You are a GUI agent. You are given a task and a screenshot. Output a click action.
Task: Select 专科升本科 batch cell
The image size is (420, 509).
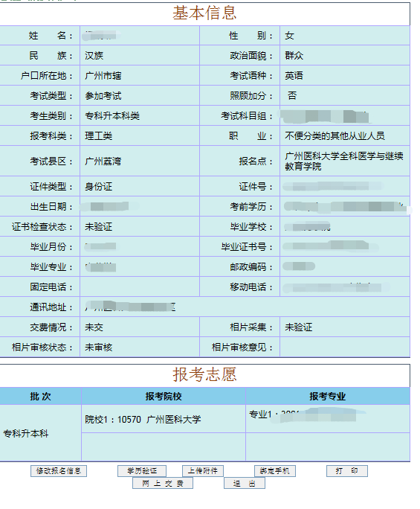(25, 433)
